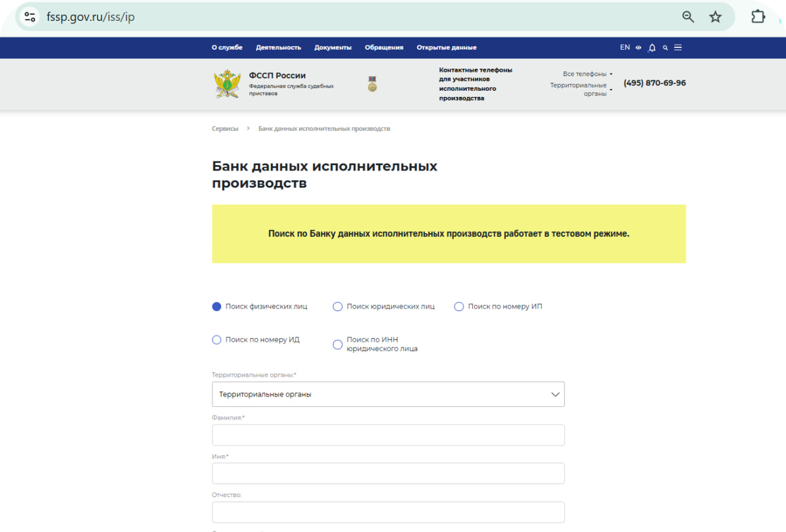Open header 'Территориальные органы' phone dropdown
786x532 pixels.
(x=581, y=90)
